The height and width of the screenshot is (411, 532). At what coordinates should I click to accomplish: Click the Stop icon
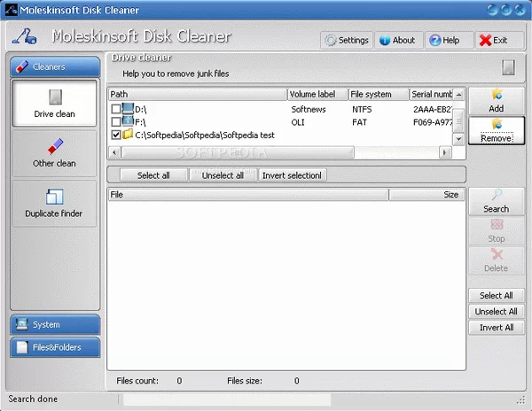coord(497,224)
